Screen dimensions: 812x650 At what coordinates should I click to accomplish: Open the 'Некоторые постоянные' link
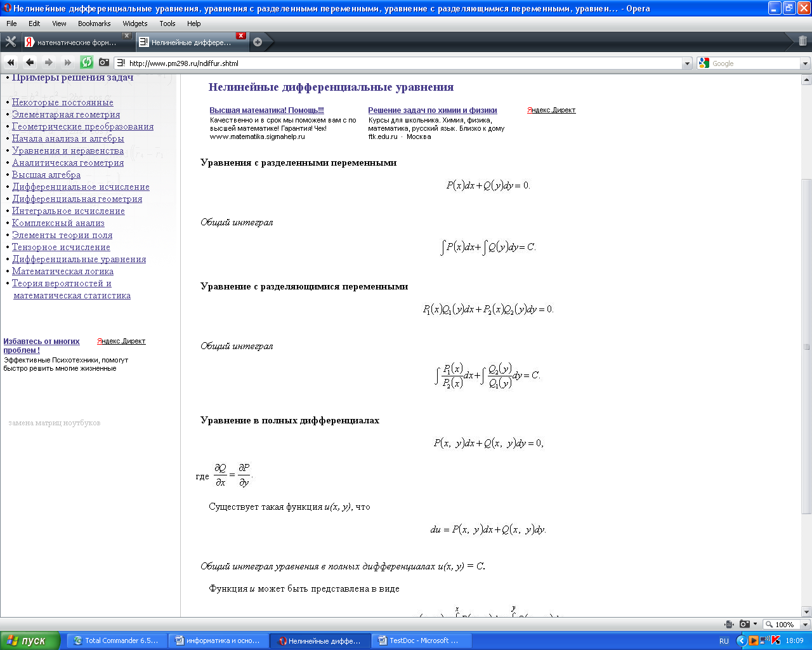(63, 102)
